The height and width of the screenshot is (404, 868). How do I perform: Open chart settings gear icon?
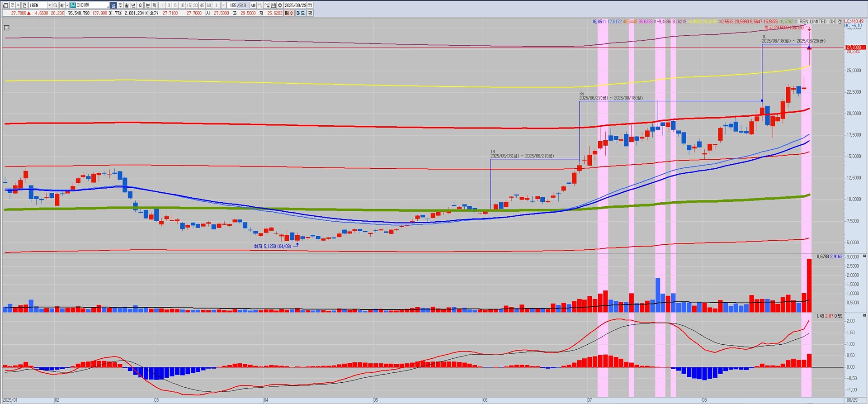click(280, 5)
